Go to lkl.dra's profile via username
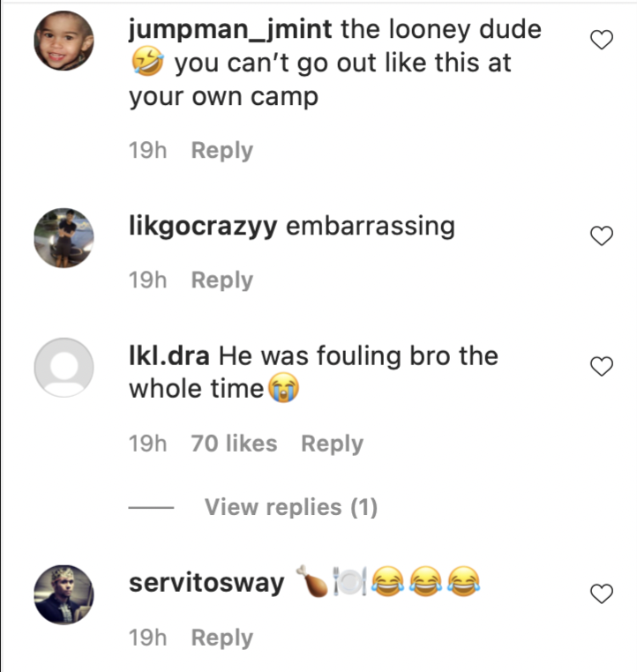This screenshot has width=637, height=672. [x=169, y=356]
